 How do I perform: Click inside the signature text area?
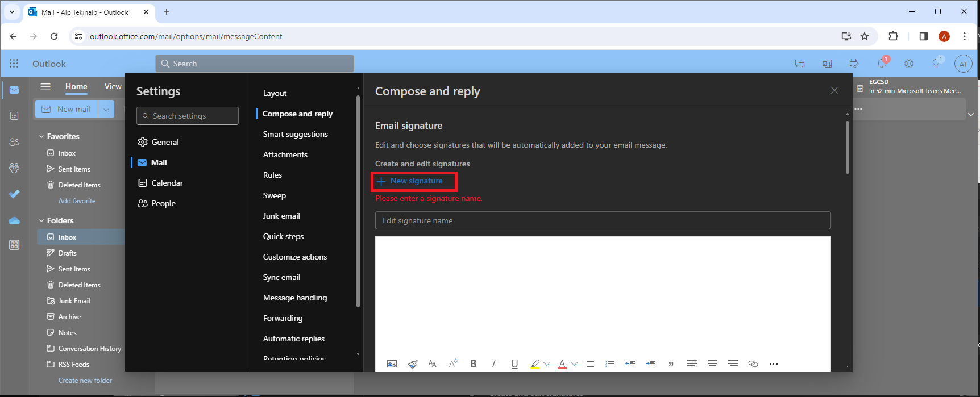click(x=603, y=295)
